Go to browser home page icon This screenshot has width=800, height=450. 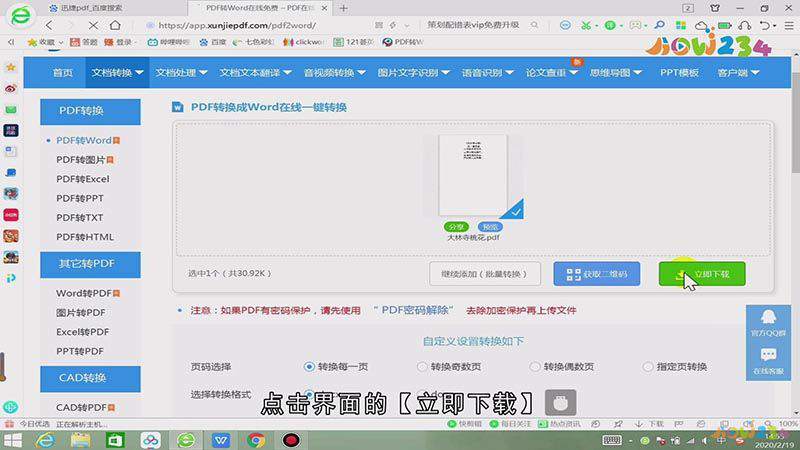(x=115, y=24)
